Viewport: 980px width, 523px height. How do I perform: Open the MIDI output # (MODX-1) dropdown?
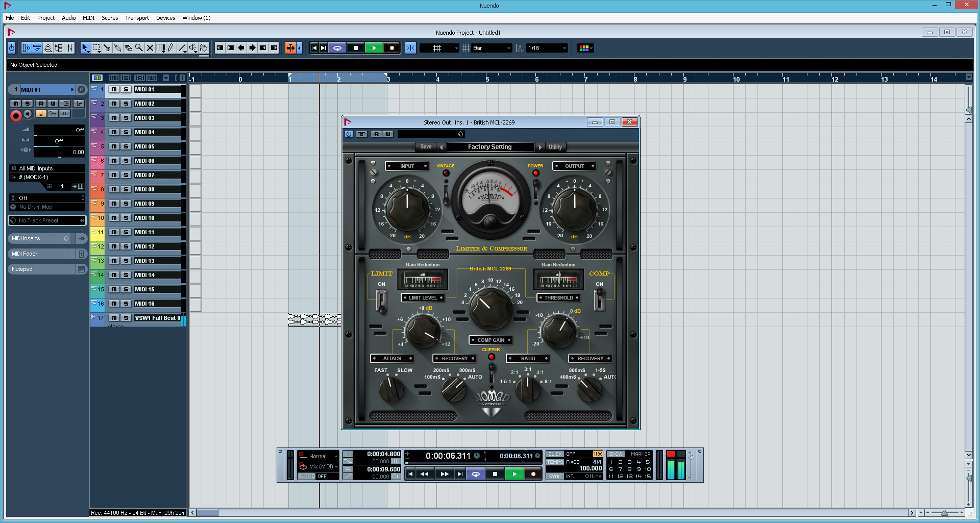[47, 178]
